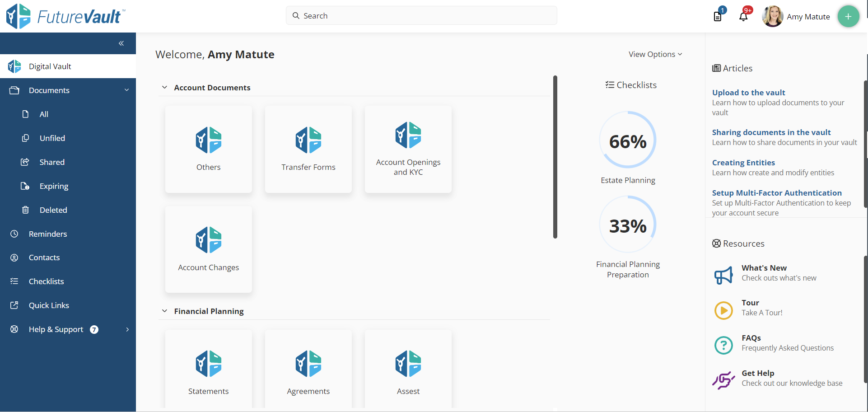Open the Transfer Forms folder
868x412 pixels.
tap(308, 149)
